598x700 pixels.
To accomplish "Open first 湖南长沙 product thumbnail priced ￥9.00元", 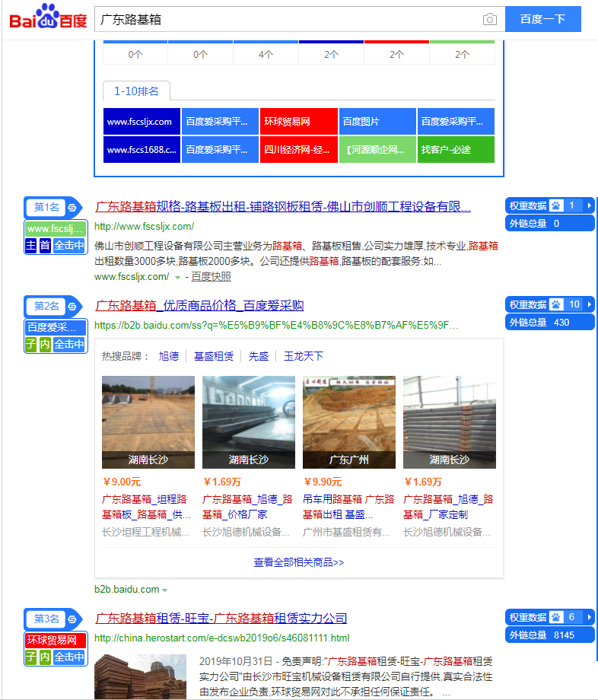I will pyautogui.click(x=148, y=422).
